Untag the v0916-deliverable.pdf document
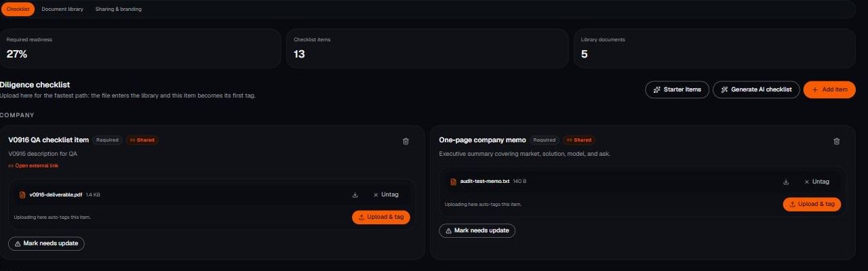The height and width of the screenshot is (271, 868). pyautogui.click(x=386, y=194)
